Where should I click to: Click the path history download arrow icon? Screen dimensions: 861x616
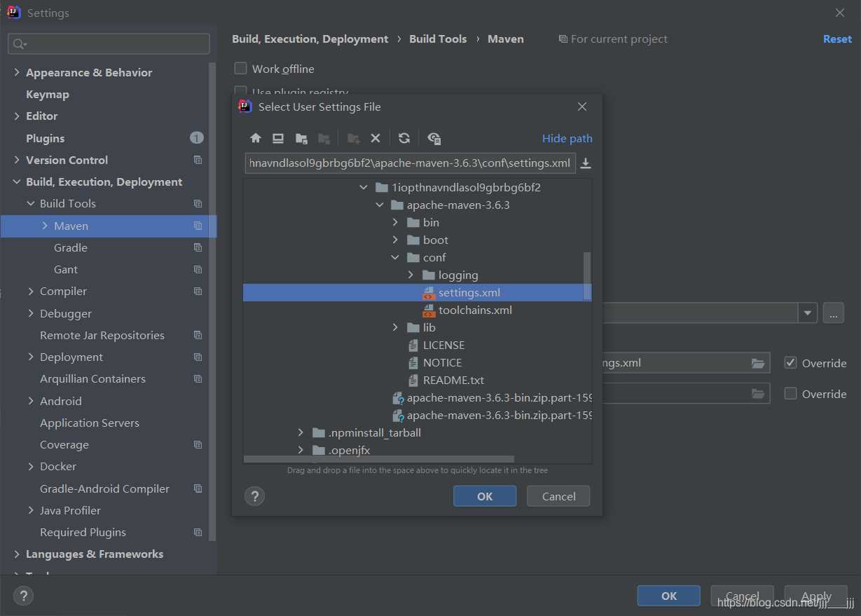[586, 163]
